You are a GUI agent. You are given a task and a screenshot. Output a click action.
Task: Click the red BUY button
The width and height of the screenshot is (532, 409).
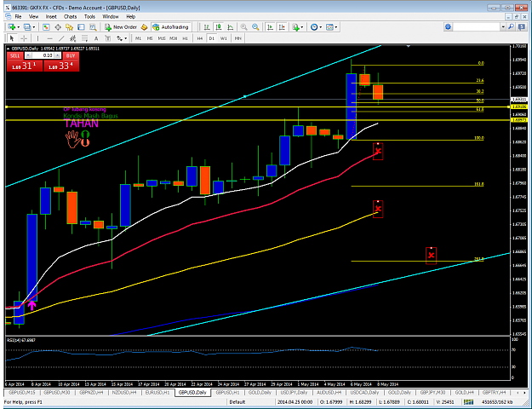coord(71,55)
